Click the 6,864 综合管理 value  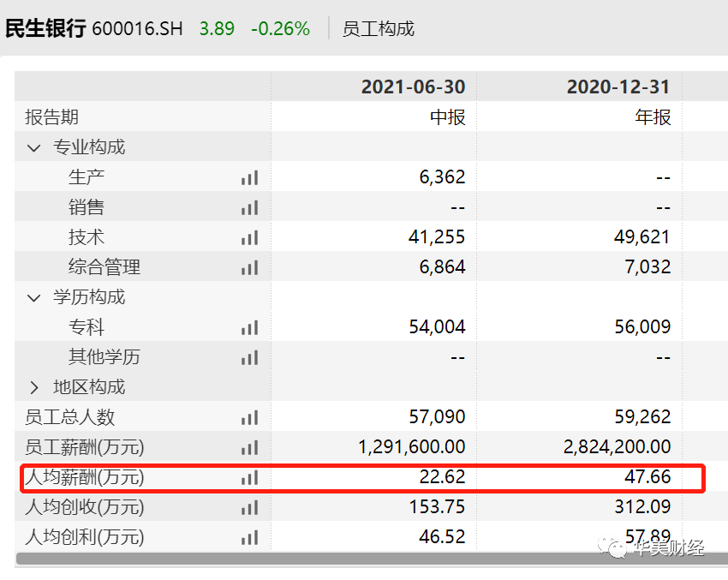442,267
